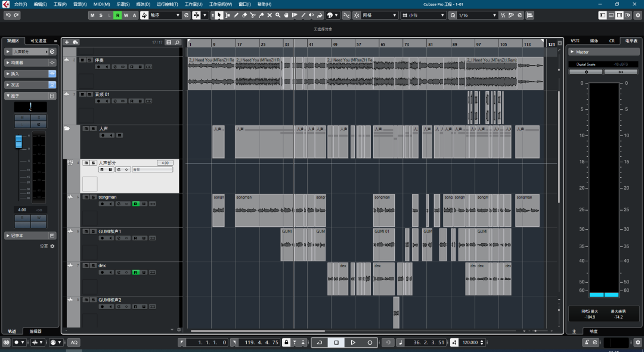This screenshot has height=352, width=644.
Task: Open the 工程(P) menu
Action: click(60, 4)
